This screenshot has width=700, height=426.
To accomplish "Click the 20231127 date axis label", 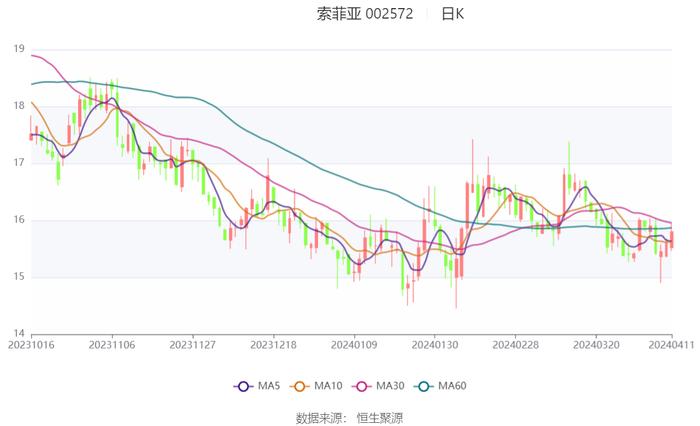I will (193, 345).
